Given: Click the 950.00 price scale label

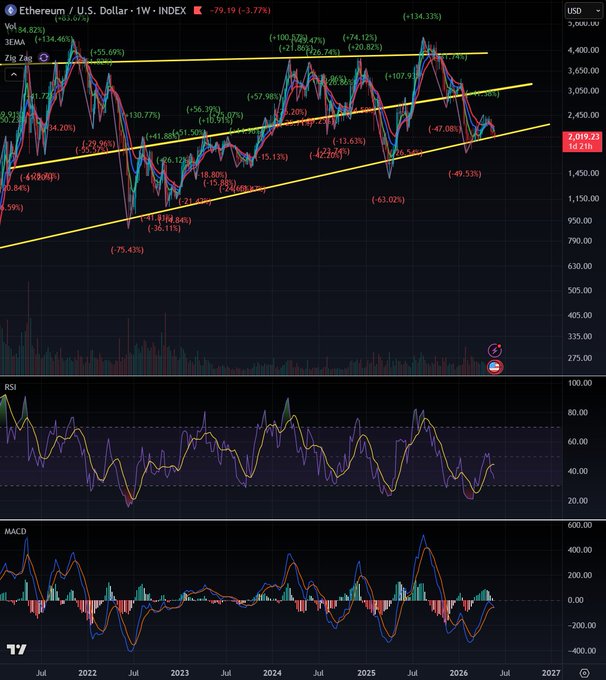Looking at the screenshot, I should point(580,221).
